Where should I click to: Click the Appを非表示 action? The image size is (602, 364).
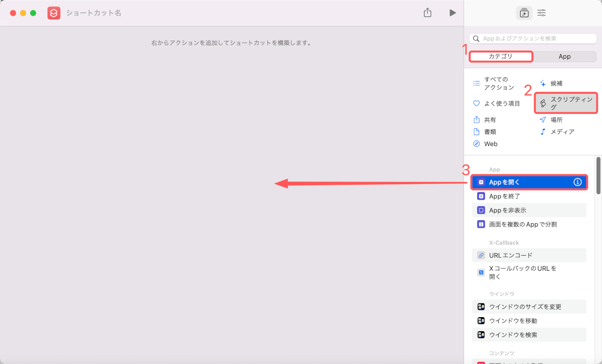[x=529, y=210]
